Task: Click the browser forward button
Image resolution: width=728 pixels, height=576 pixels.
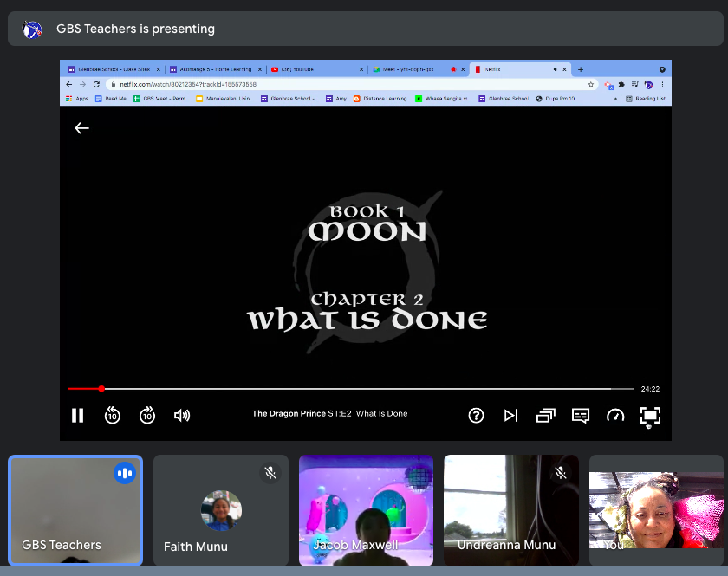Action: 82,85
